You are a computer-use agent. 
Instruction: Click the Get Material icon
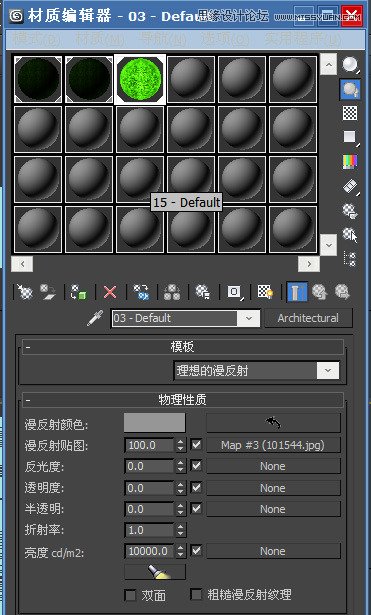(x=25, y=292)
